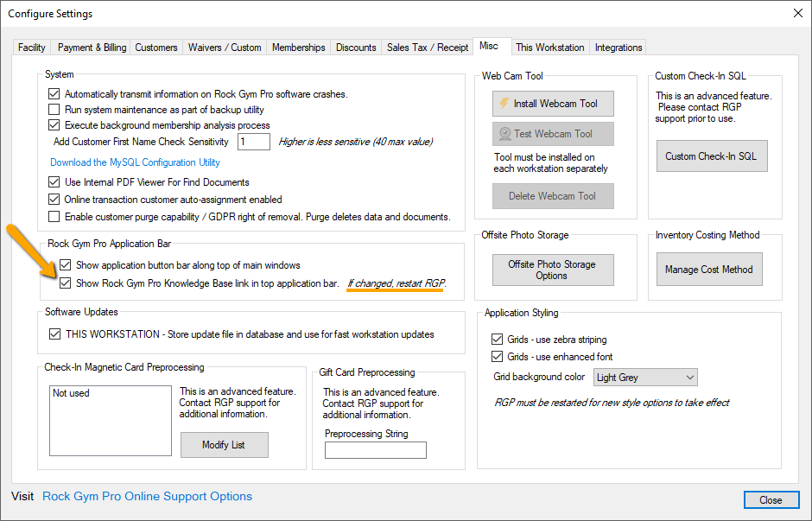
Task: Open Offsite Photo Storage Options
Action: (553, 270)
